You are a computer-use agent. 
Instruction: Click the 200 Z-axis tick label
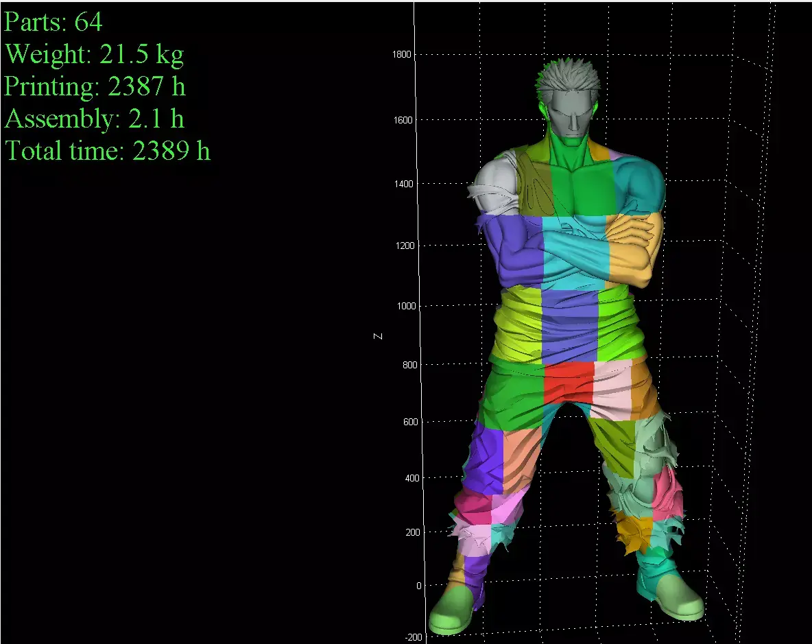coord(414,532)
